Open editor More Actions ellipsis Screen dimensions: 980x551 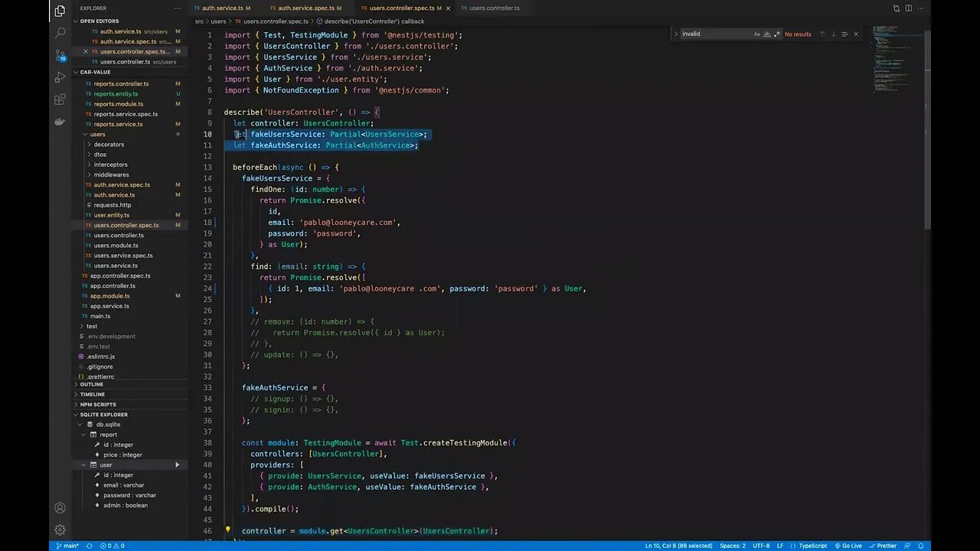[x=920, y=8]
